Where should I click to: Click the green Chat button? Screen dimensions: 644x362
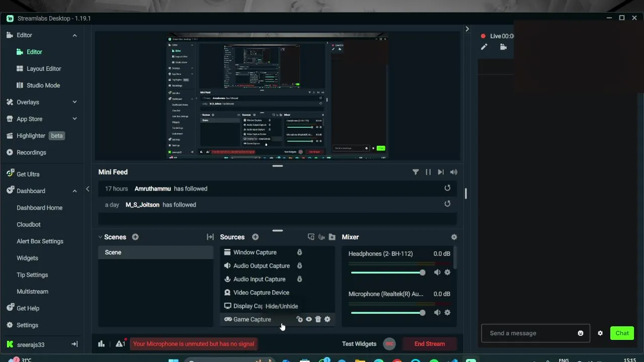[622, 333]
